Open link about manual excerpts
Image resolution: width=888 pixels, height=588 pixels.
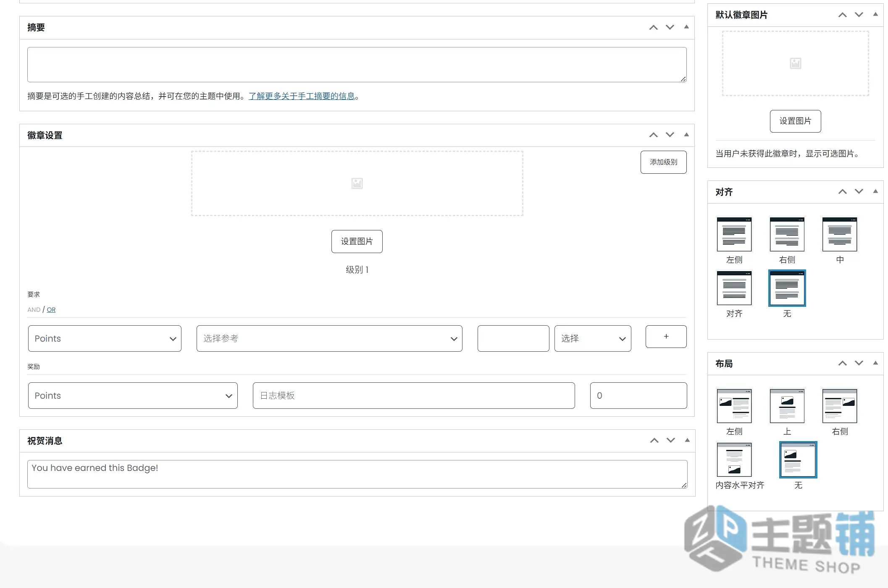[x=302, y=96]
